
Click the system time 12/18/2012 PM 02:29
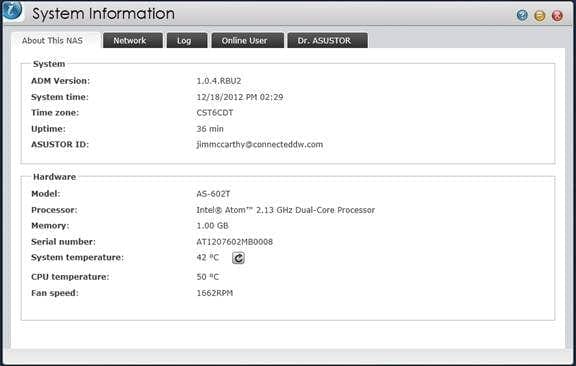click(240, 97)
